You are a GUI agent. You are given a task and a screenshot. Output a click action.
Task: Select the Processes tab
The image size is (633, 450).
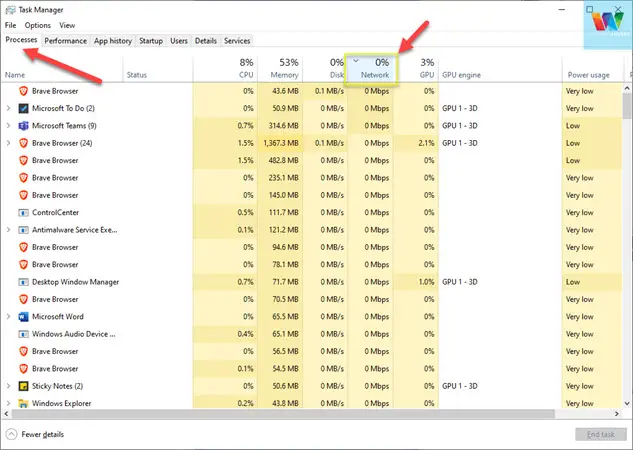point(21,40)
